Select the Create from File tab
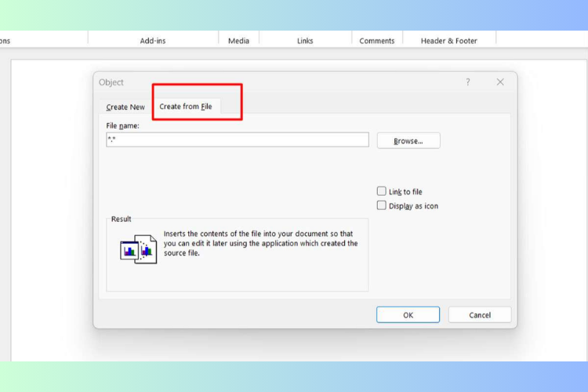 pyautogui.click(x=186, y=107)
